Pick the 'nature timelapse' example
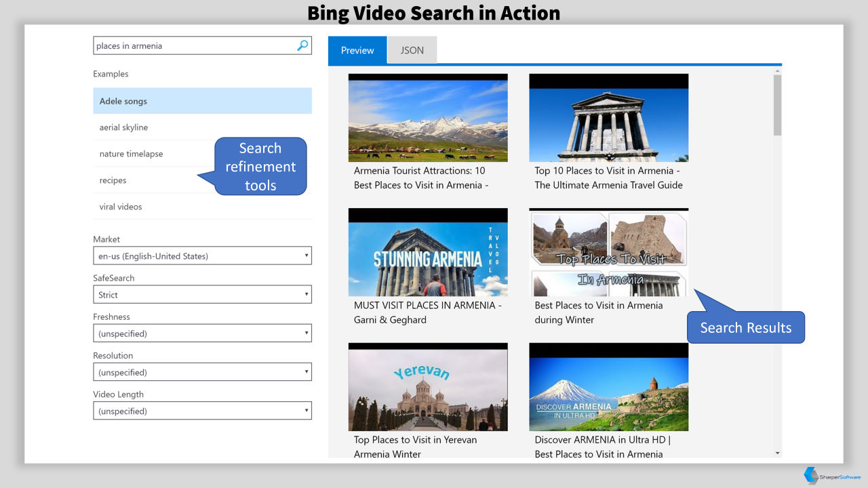The height and width of the screenshot is (488, 868). [x=202, y=154]
